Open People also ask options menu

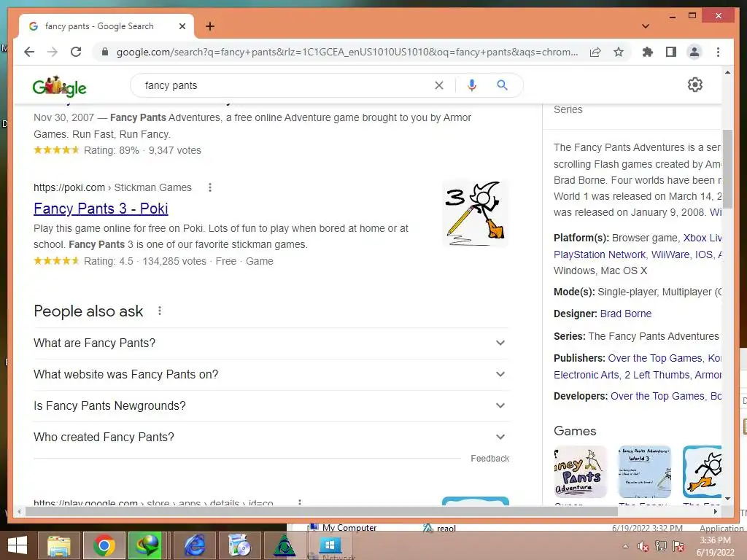point(160,311)
